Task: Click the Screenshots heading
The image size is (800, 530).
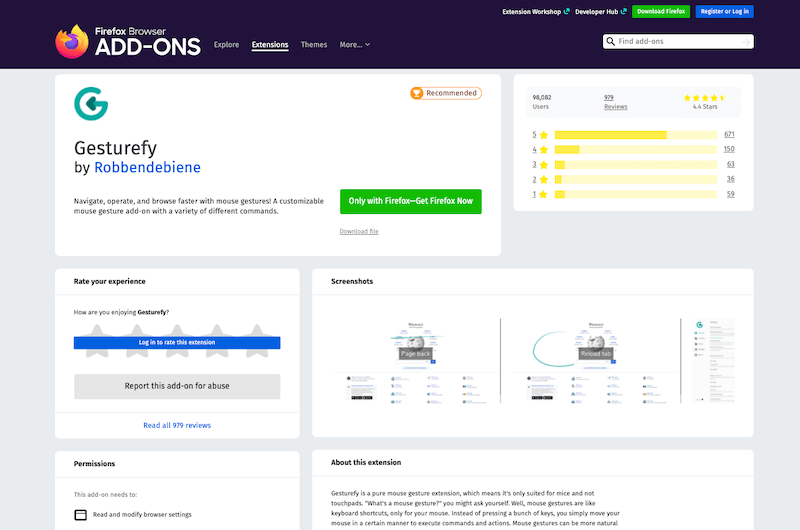Action: pos(352,282)
